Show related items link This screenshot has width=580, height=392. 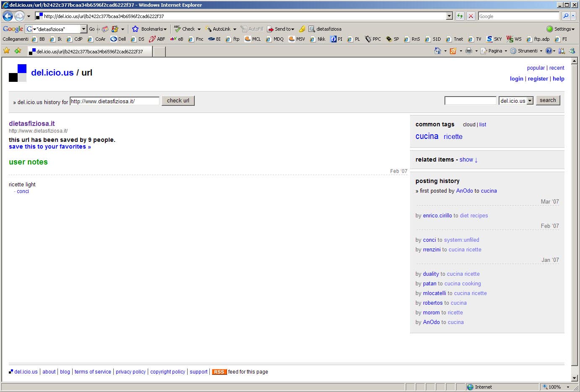pos(468,159)
